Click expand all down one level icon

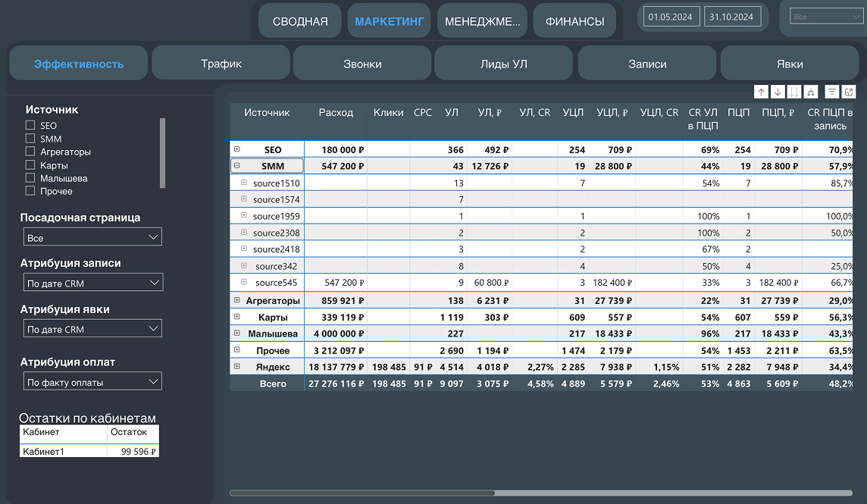pyautogui.click(x=810, y=92)
